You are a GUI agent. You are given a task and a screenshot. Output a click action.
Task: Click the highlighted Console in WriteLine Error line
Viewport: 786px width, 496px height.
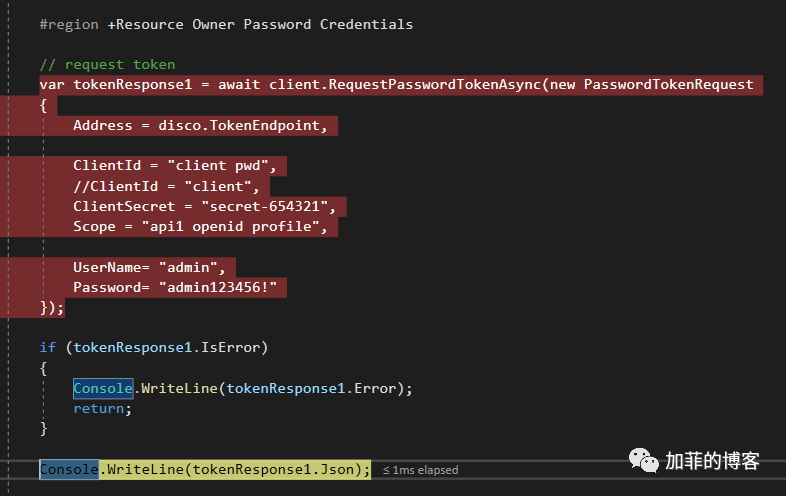(103, 388)
